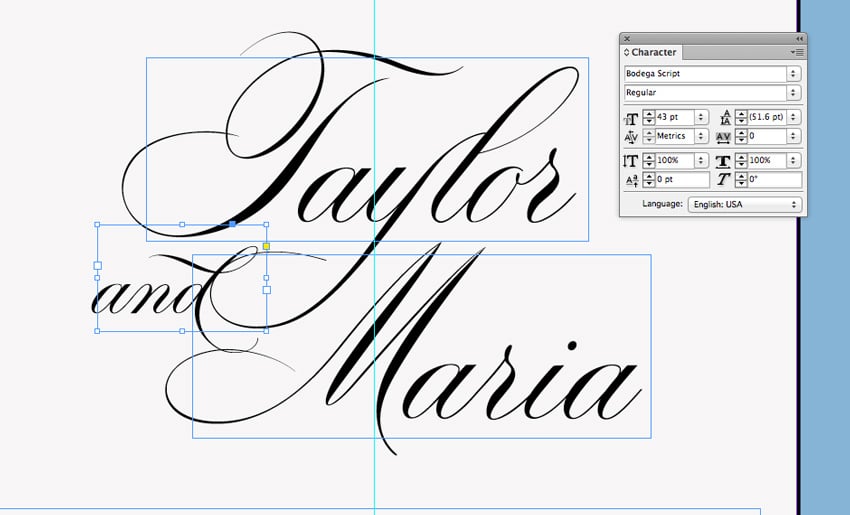Open the vertical scale 100% dropdown
Viewport: 850px width, 515px height.
pyautogui.click(x=701, y=160)
